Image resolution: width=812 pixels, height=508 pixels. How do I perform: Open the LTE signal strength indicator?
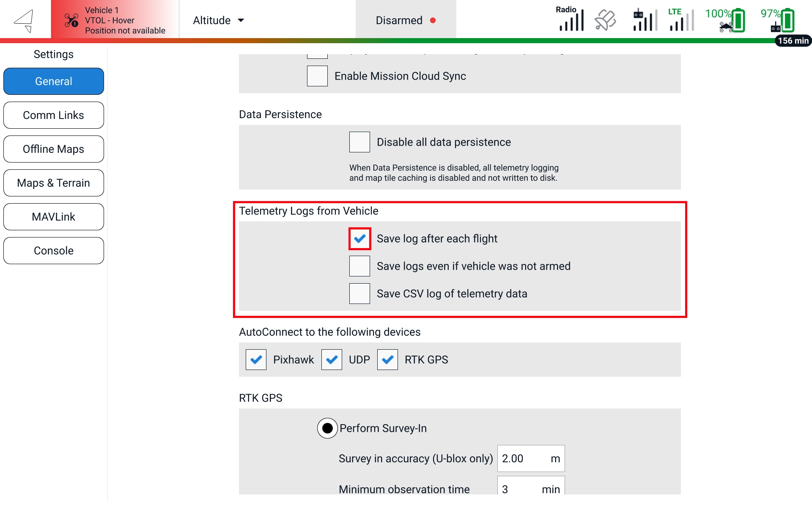681,20
